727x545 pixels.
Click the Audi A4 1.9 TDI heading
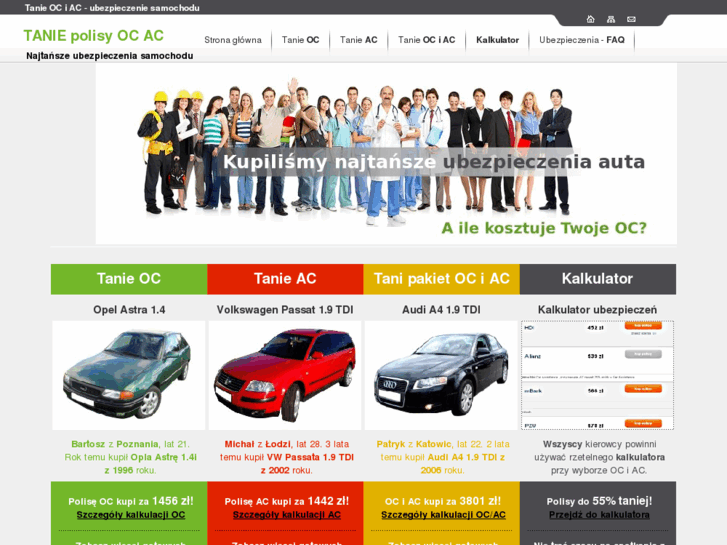441,310
